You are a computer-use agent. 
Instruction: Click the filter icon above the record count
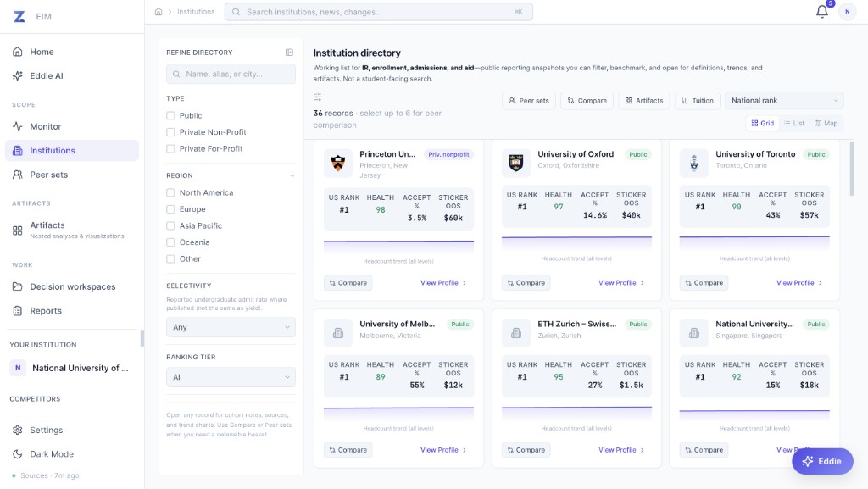tap(317, 98)
